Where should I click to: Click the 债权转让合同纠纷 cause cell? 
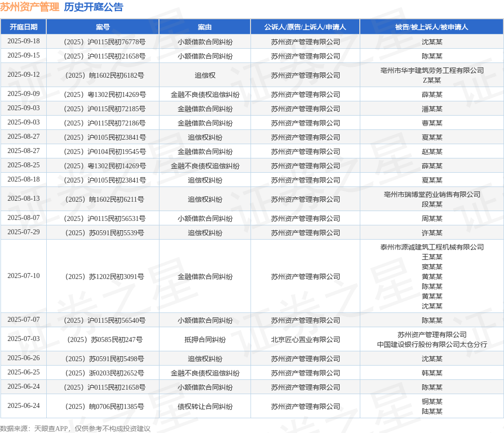click(205, 406)
